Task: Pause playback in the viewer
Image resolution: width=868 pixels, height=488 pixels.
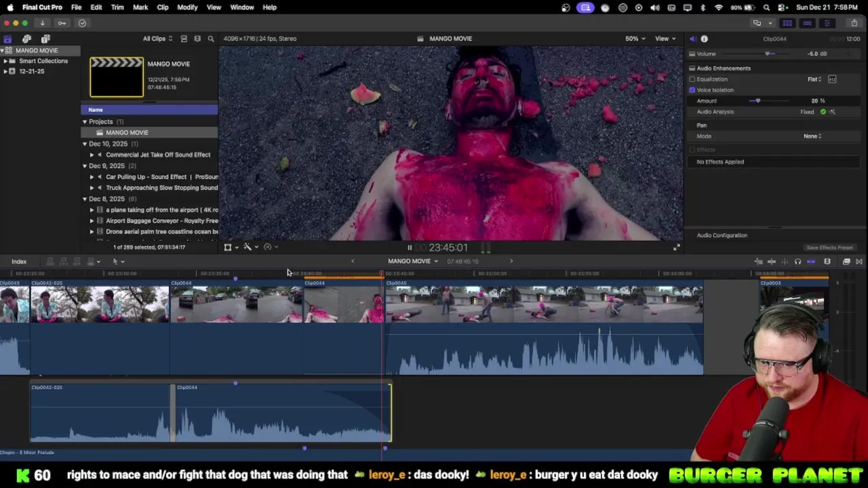Action: (409, 247)
